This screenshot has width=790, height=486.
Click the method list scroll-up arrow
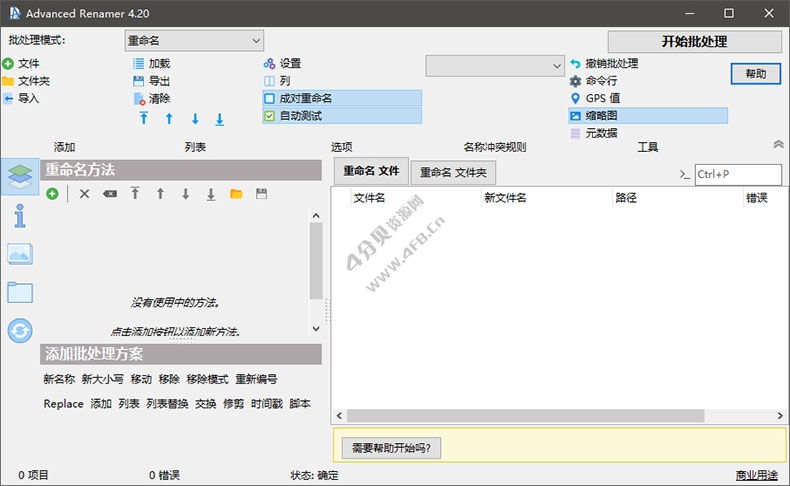(316, 216)
